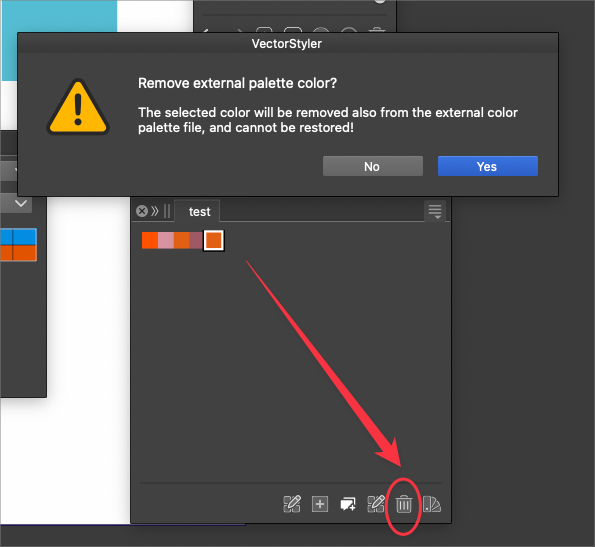Select the pink palette swatch
595x547 pixels.
(x=166, y=240)
